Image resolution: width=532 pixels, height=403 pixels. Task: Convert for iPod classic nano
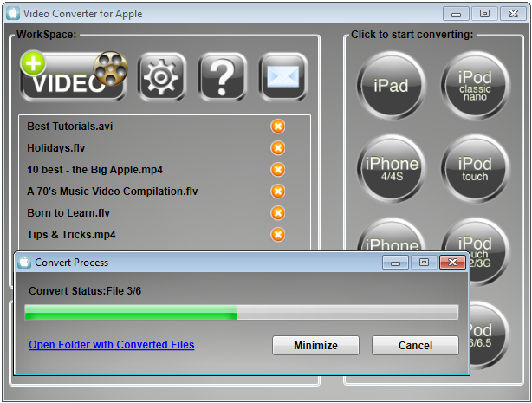click(475, 85)
